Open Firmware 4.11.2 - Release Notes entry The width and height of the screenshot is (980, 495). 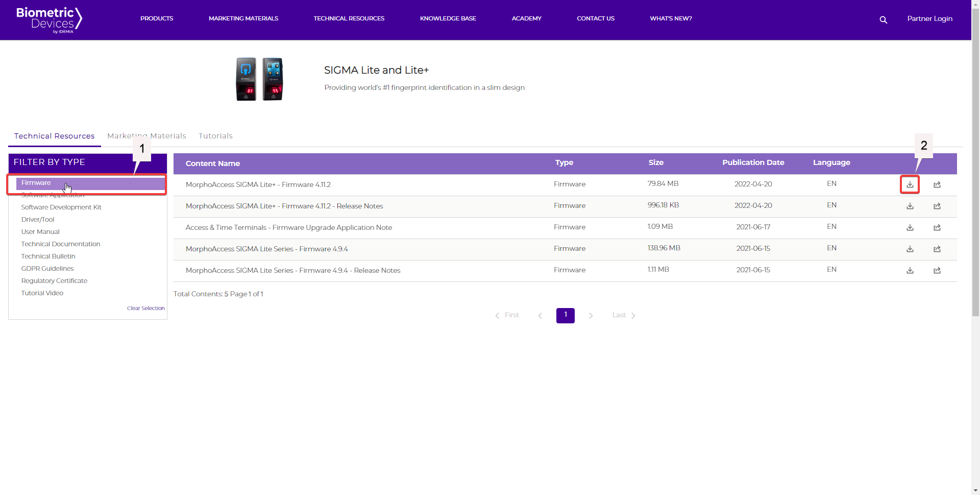click(x=284, y=206)
